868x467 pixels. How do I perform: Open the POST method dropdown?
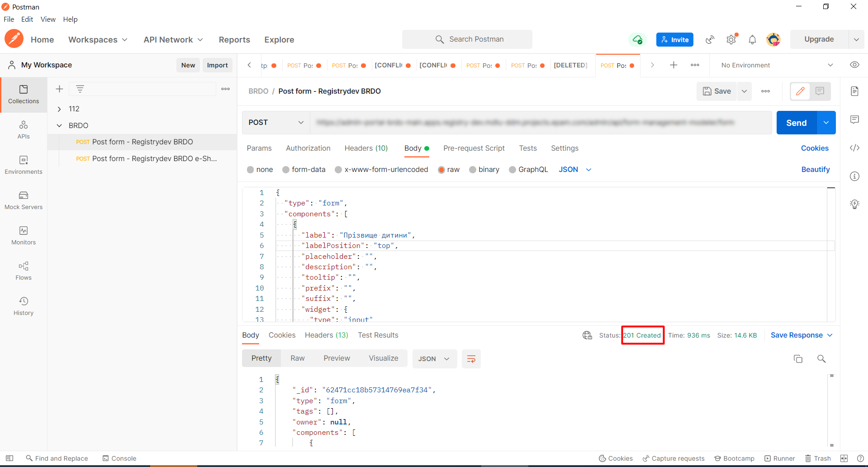tap(276, 123)
